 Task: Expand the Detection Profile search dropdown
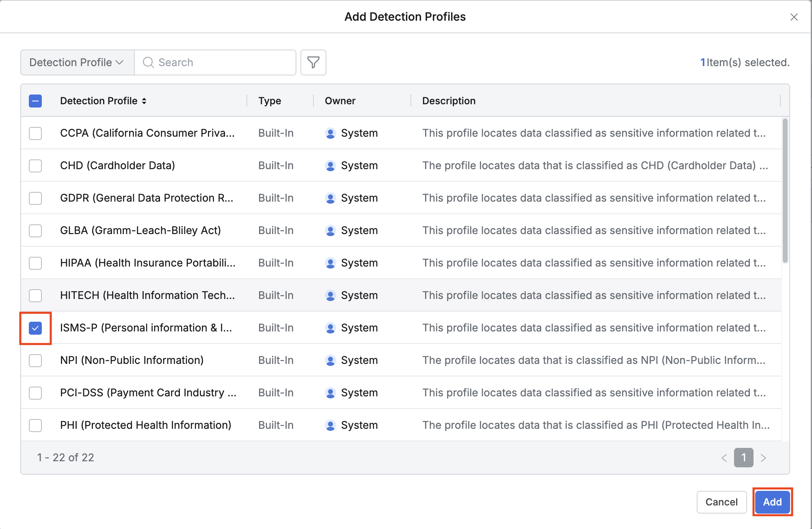pyautogui.click(x=77, y=62)
